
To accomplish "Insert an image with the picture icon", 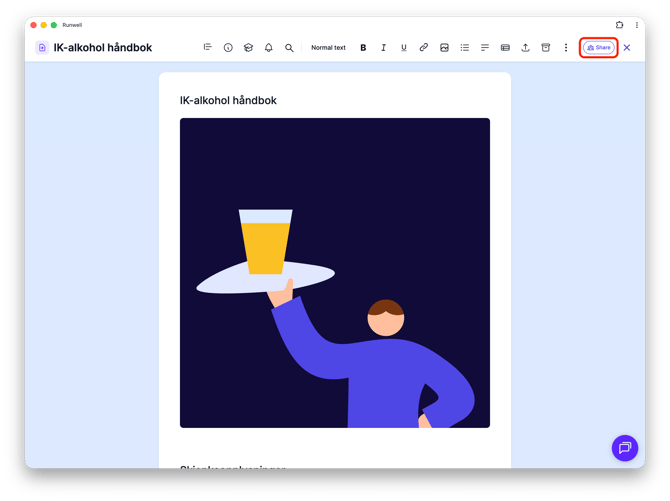I will point(444,47).
